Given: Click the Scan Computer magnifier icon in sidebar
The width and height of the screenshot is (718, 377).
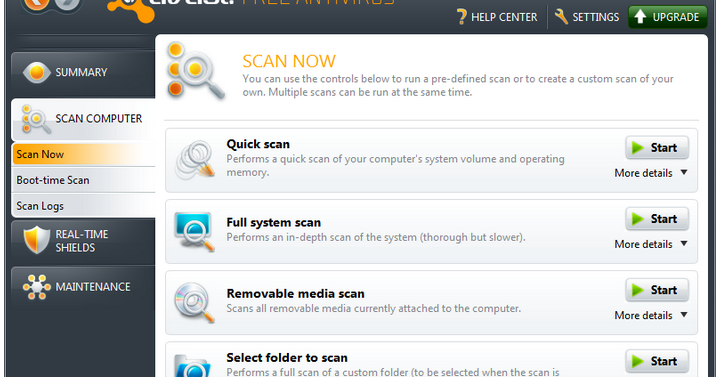Looking at the screenshot, I should (x=36, y=119).
